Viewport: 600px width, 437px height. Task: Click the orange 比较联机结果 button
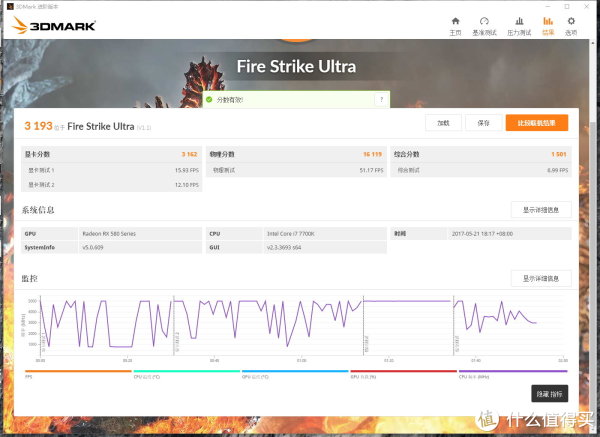[536, 123]
